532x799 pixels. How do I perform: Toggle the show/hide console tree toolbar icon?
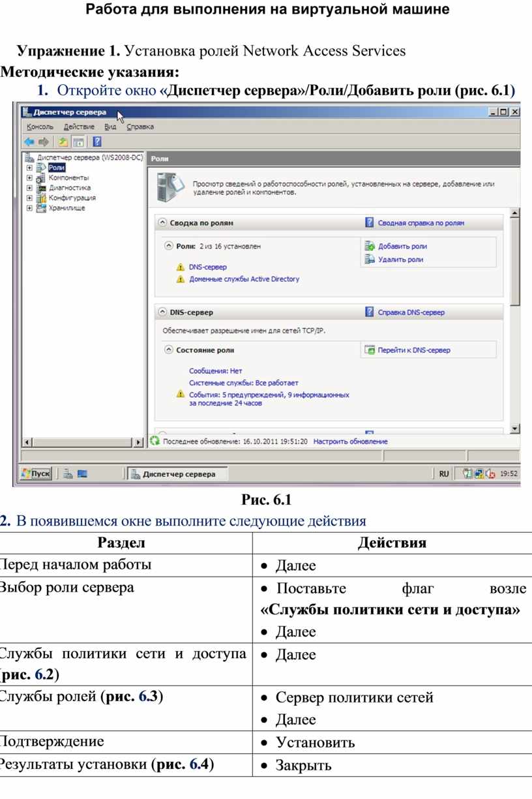pos(78,142)
